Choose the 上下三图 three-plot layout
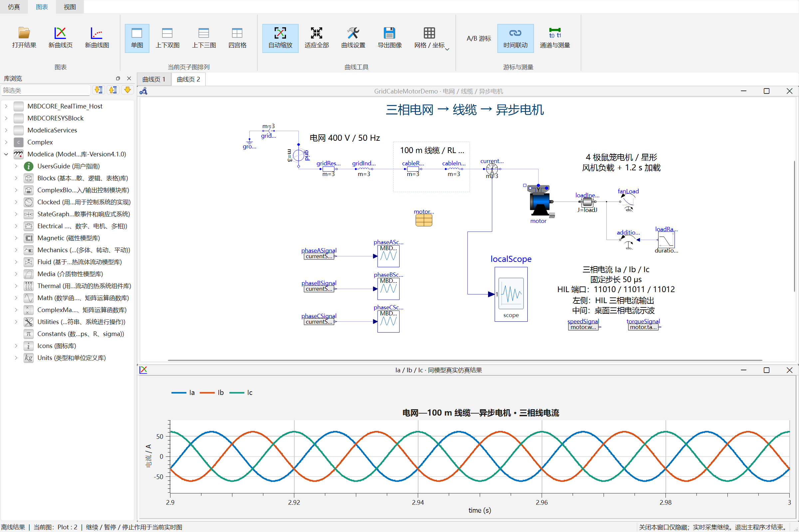 click(204, 38)
